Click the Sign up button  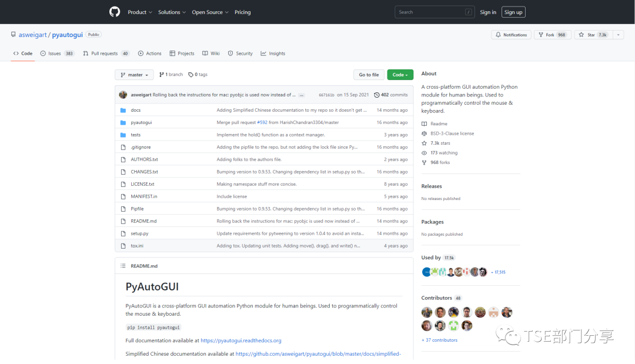pyautogui.click(x=513, y=12)
